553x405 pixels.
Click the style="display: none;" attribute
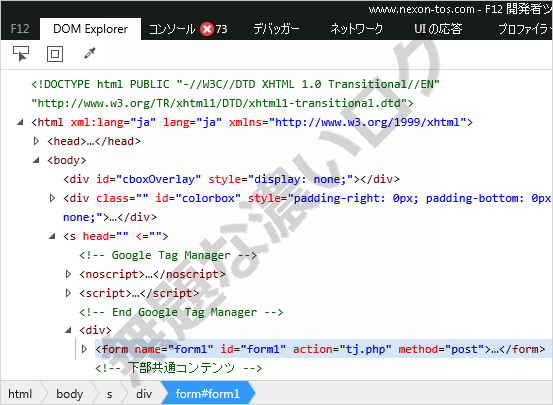(x=281, y=179)
